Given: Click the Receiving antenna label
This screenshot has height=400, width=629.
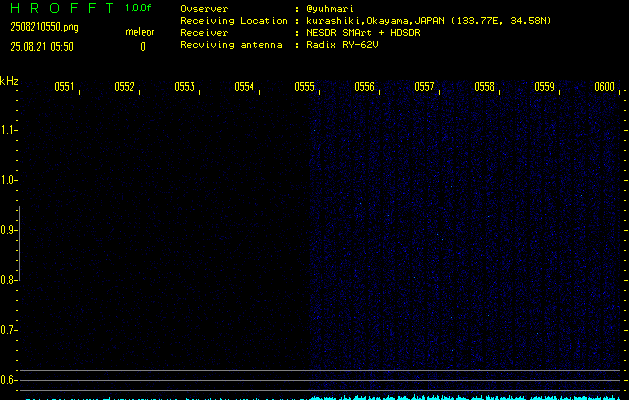Looking at the screenshot, I should coord(231,45).
